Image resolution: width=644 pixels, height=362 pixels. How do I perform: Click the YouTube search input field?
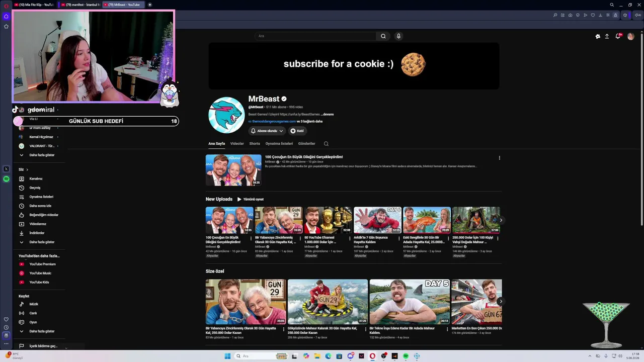coord(315,36)
